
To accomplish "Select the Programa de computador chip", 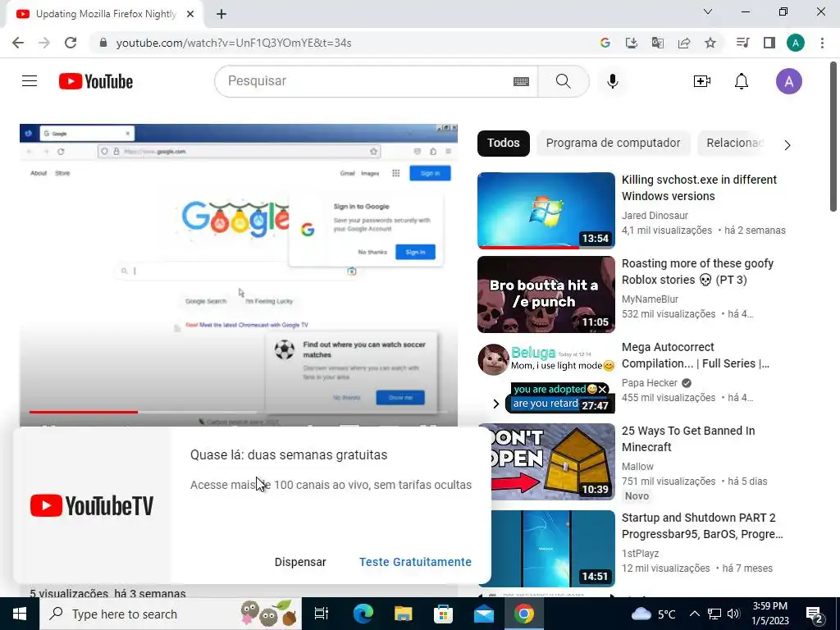I will 614,143.
